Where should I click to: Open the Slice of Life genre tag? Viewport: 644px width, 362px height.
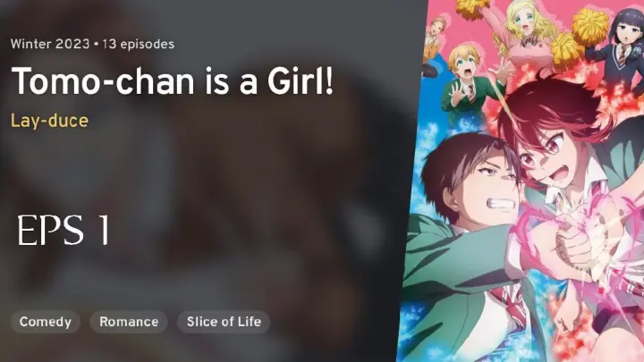(x=224, y=322)
